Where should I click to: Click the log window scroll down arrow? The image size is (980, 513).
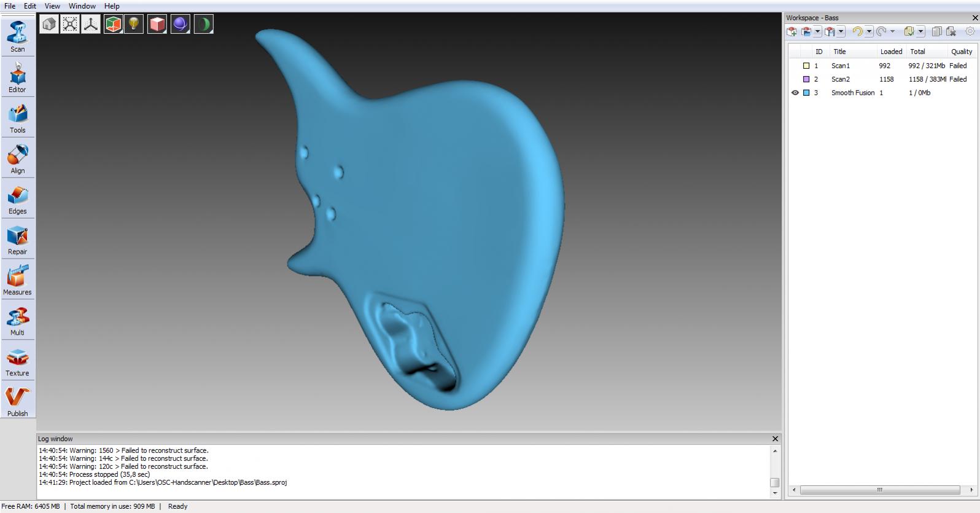point(775,493)
